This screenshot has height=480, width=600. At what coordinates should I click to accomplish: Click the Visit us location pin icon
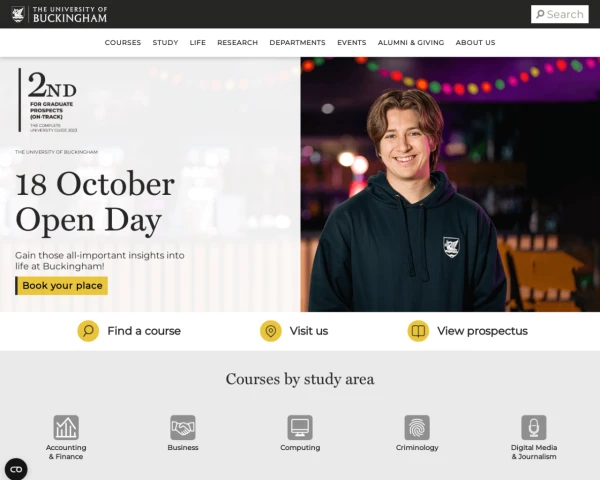tap(271, 331)
